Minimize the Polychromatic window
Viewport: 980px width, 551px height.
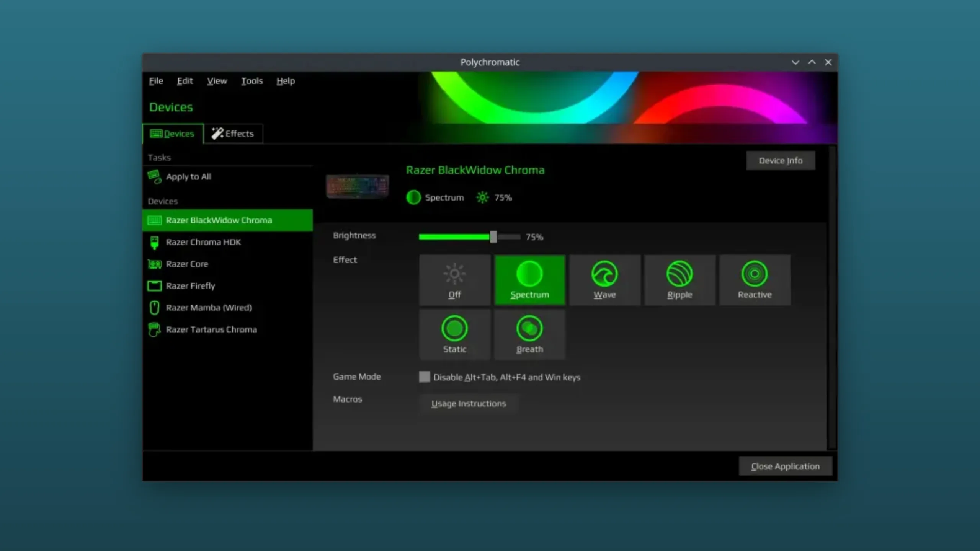[x=795, y=62]
